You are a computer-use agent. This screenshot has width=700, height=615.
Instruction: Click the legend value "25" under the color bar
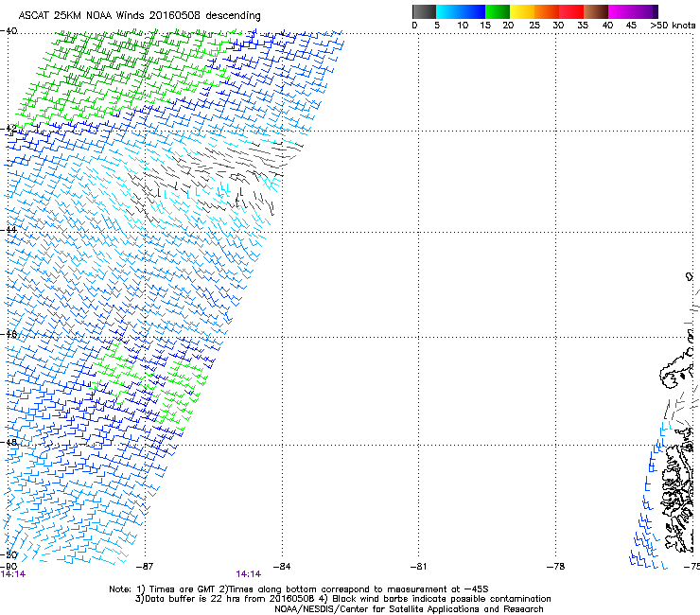534,26
